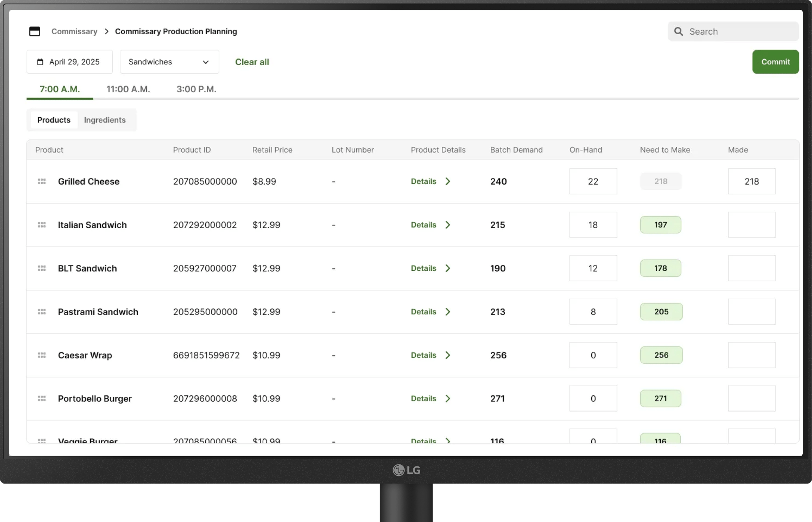Open the Sandwiches category dropdown
This screenshot has height=522, width=812.
169,62
